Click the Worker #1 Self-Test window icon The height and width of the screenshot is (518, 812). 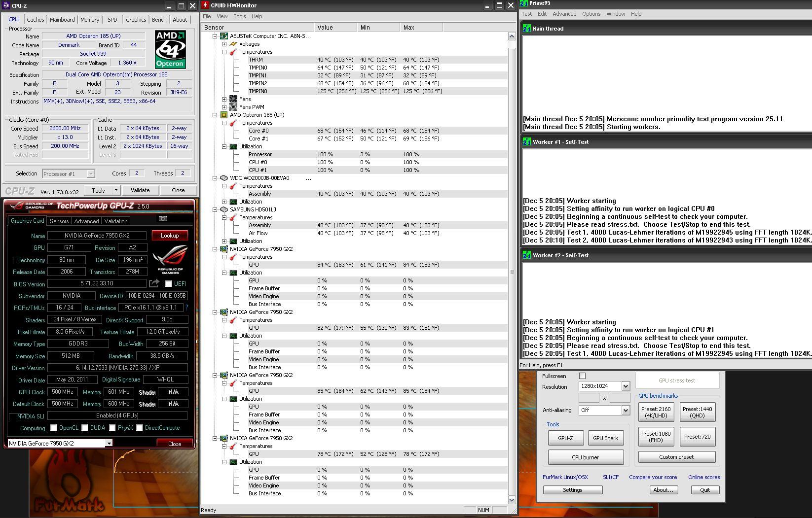tap(527, 141)
